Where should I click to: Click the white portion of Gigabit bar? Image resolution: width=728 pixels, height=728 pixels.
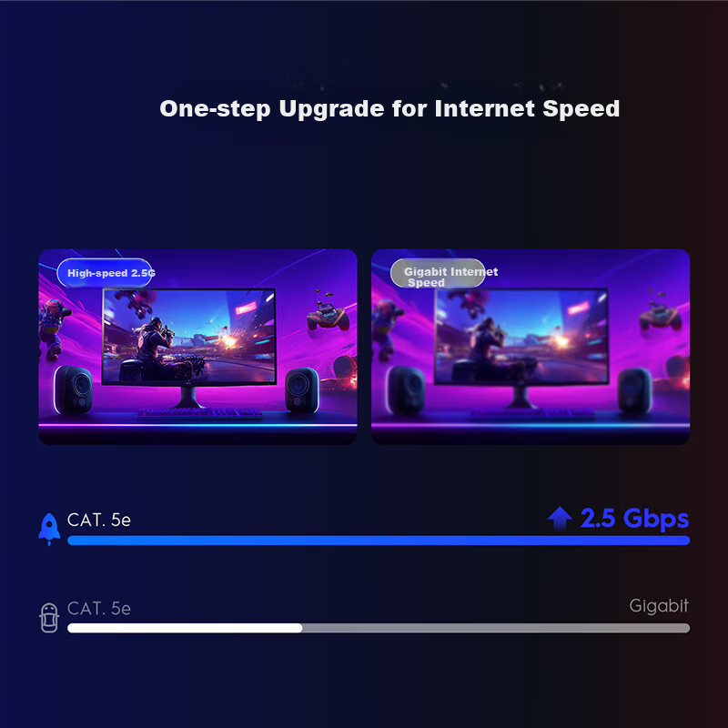(185, 628)
